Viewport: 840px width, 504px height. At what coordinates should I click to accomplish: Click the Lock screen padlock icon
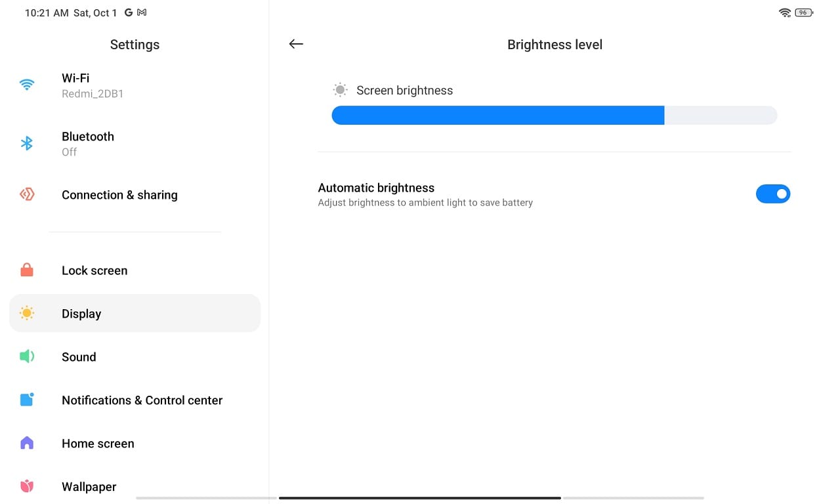tap(26, 270)
